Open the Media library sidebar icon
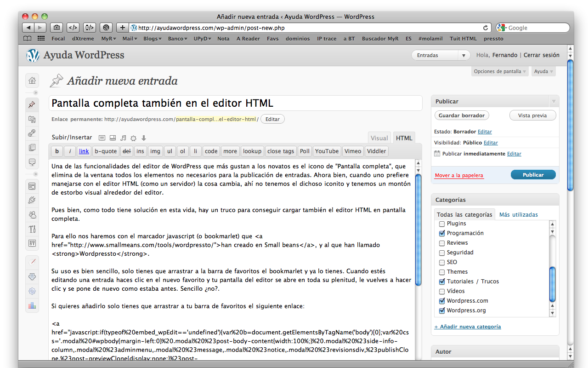Screen dimensions: 588x368 coord(32,119)
